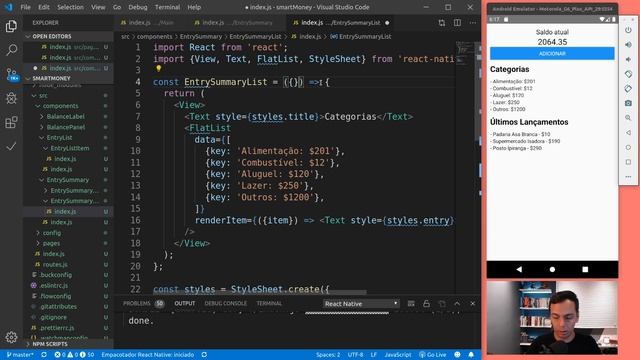Split the editor to the right
The width and height of the screenshot is (640, 360).
click(457, 23)
